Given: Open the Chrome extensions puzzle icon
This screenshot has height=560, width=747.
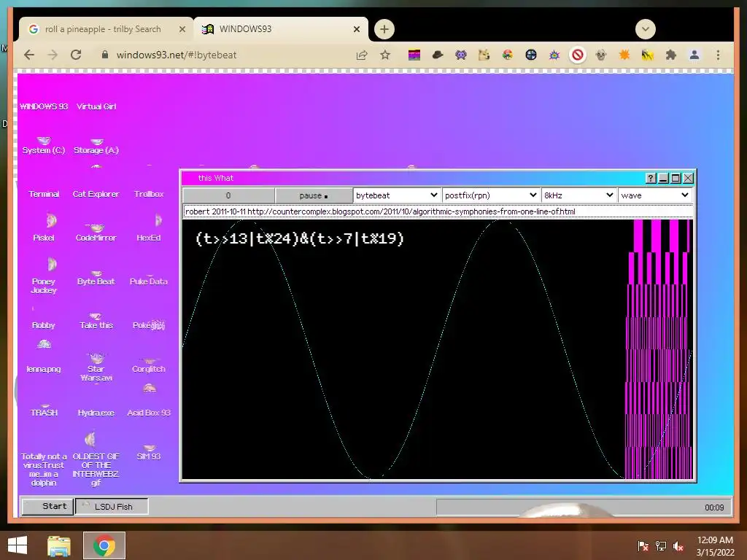Looking at the screenshot, I should [671, 55].
